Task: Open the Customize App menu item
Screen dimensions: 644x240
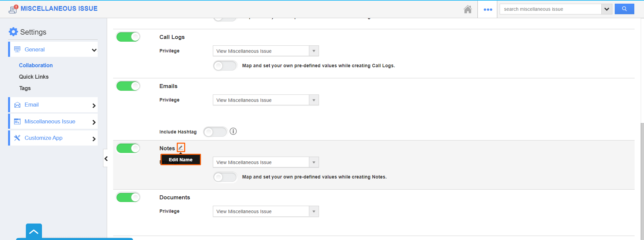Action: [x=53, y=138]
